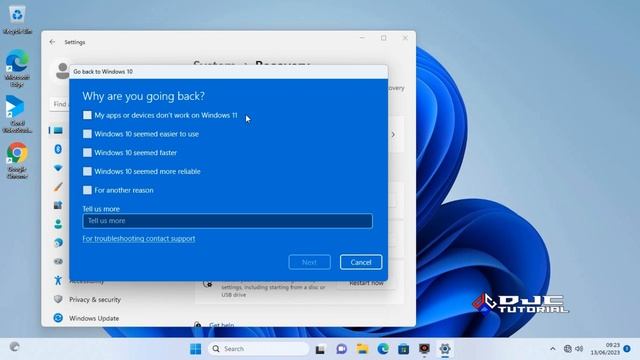The image size is (640, 360).
Task: Enable 'Windows 10 seemed more reliable' option
Action: pyautogui.click(x=87, y=171)
